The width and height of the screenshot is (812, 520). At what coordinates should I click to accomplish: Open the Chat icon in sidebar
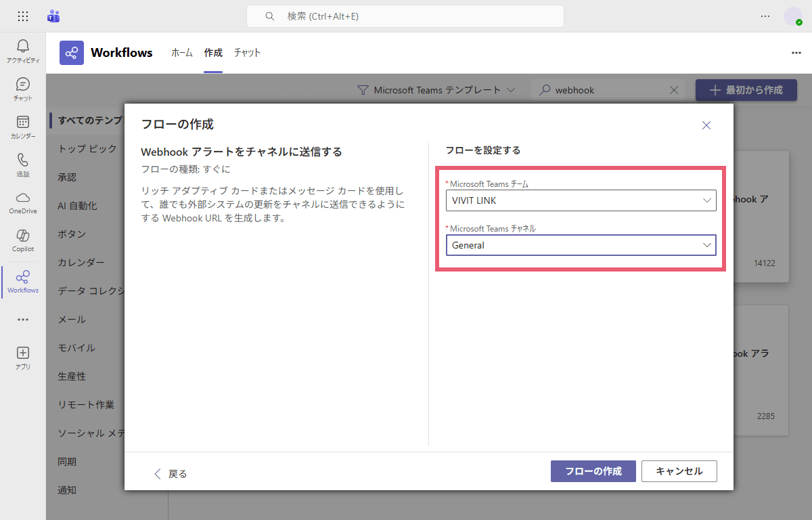pyautogui.click(x=23, y=89)
